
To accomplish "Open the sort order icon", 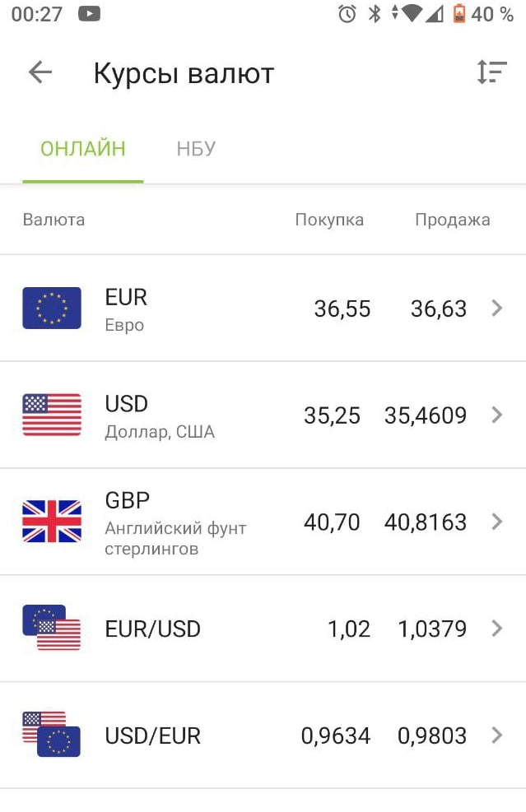I will [x=491, y=72].
